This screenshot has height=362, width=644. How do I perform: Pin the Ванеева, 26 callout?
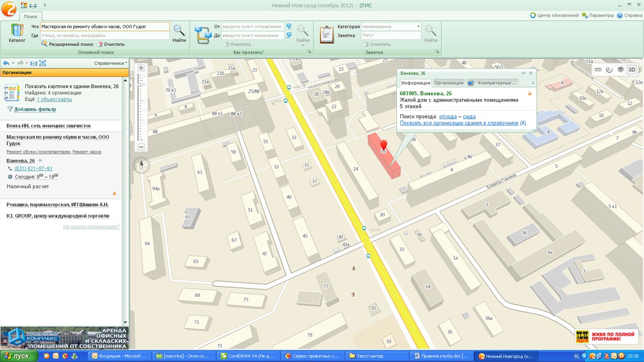pyautogui.click(x=523, y=73)
